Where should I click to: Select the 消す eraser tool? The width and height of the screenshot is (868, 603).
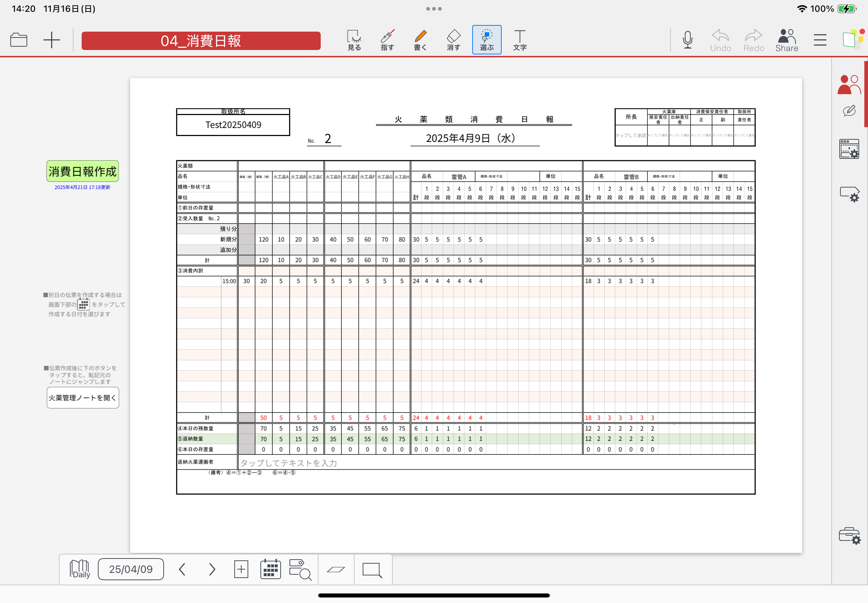(453, 40)
